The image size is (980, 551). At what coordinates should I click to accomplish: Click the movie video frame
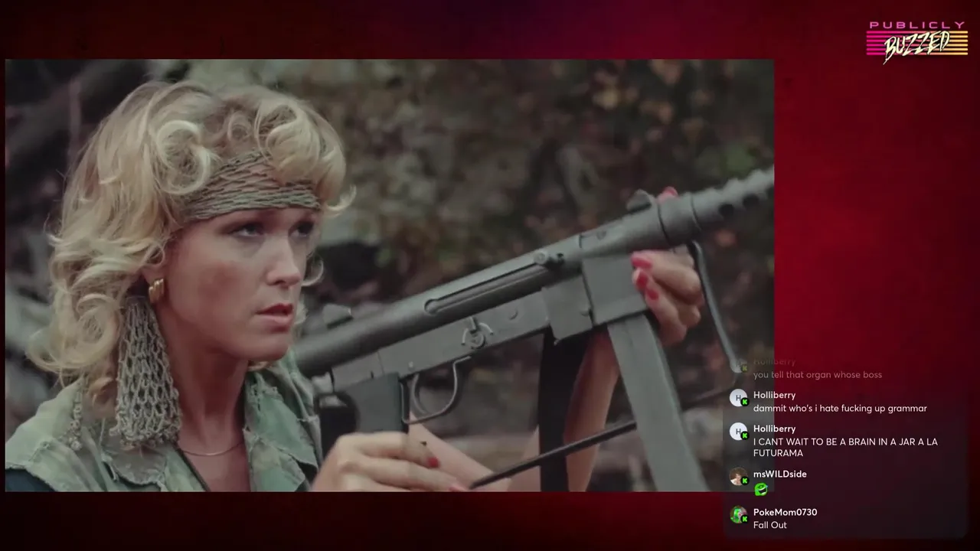coord(389,275)
